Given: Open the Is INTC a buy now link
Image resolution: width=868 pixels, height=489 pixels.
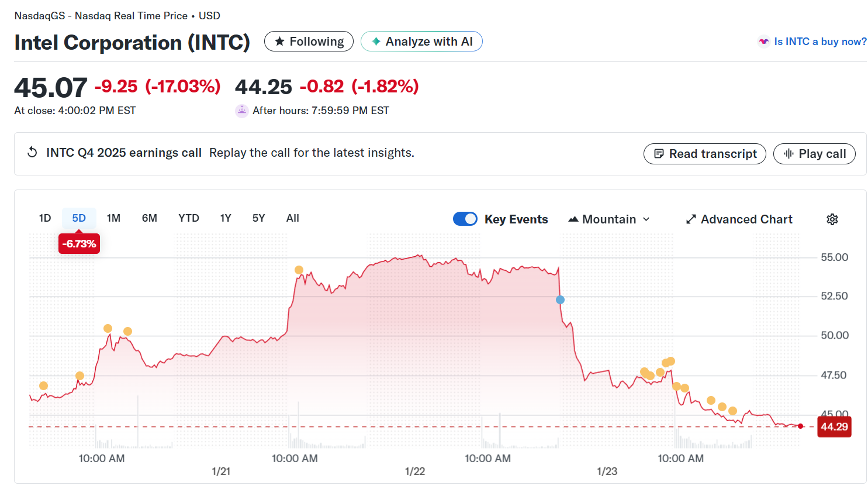Looking at the screenshot, I should (x=820, y=42).
